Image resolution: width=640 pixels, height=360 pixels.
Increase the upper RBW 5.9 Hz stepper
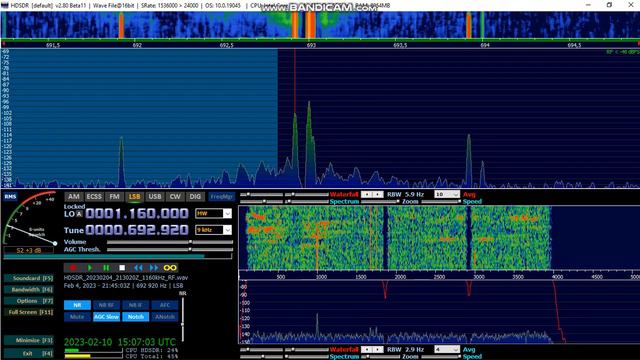(x=378, y=195)
